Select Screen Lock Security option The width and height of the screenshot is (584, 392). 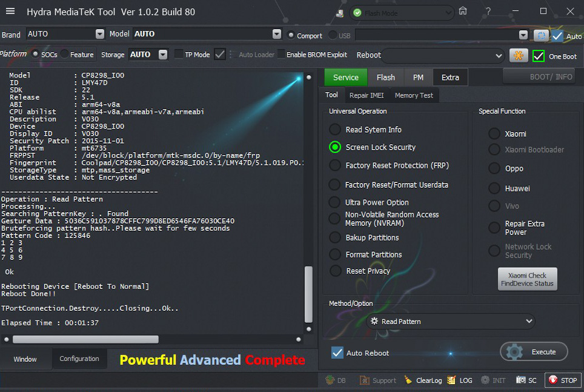[x=335, y=147]
